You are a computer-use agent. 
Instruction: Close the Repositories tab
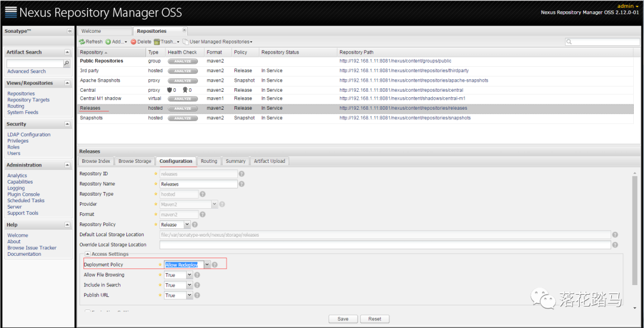tap(184, 30)
